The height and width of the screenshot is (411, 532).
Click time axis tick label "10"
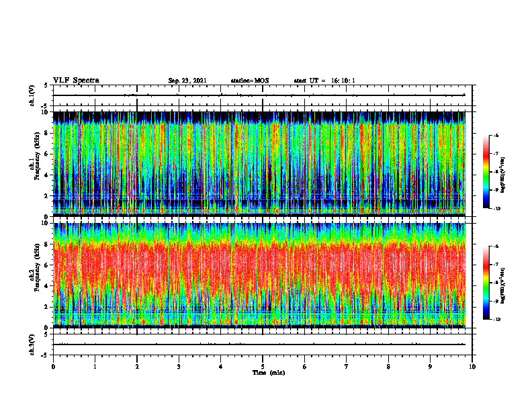[x=472, y=367]
